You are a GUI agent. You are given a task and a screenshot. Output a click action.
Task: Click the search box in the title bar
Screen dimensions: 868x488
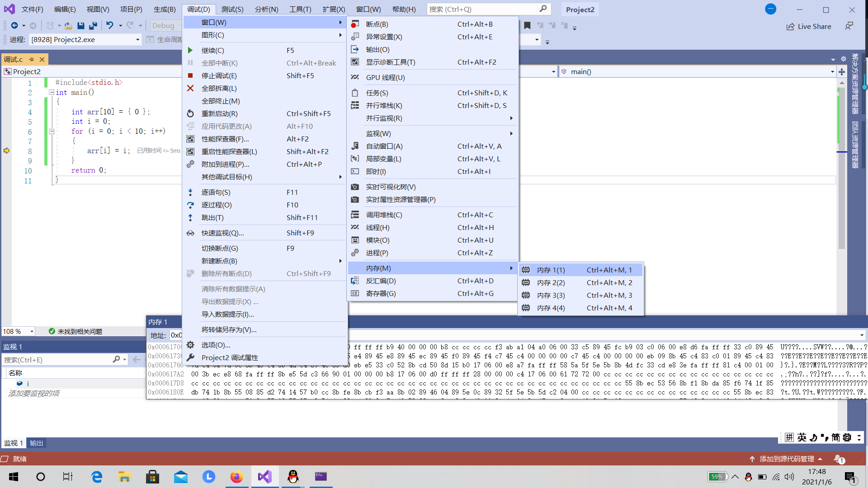point(484,9)
